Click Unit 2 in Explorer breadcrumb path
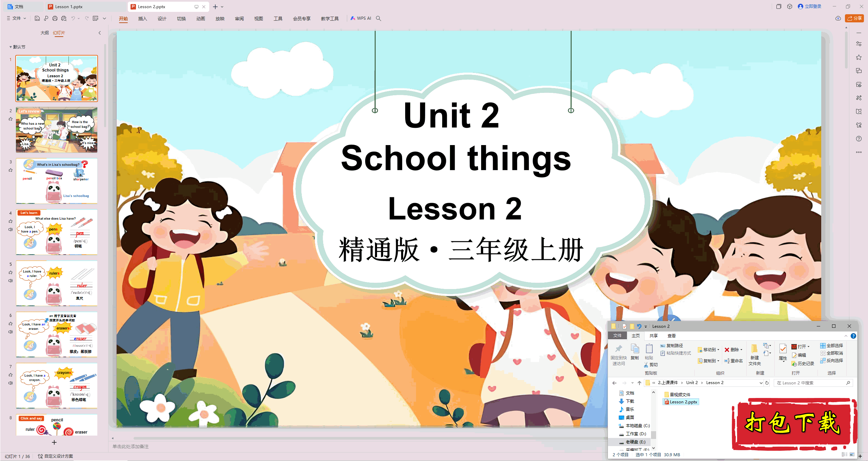868x461 pixels. (692, 383)
